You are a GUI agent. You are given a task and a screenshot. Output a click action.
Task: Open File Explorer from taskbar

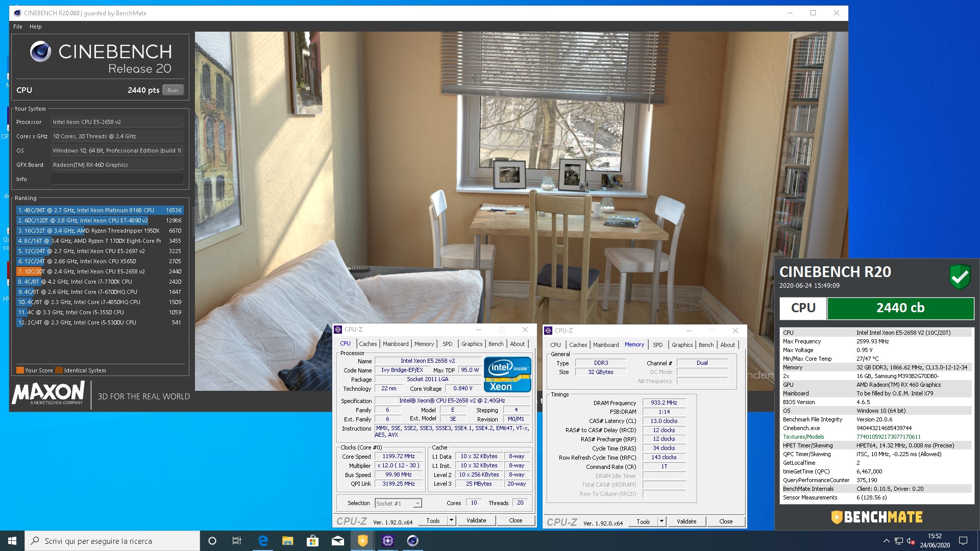click(x=288, y=541)
